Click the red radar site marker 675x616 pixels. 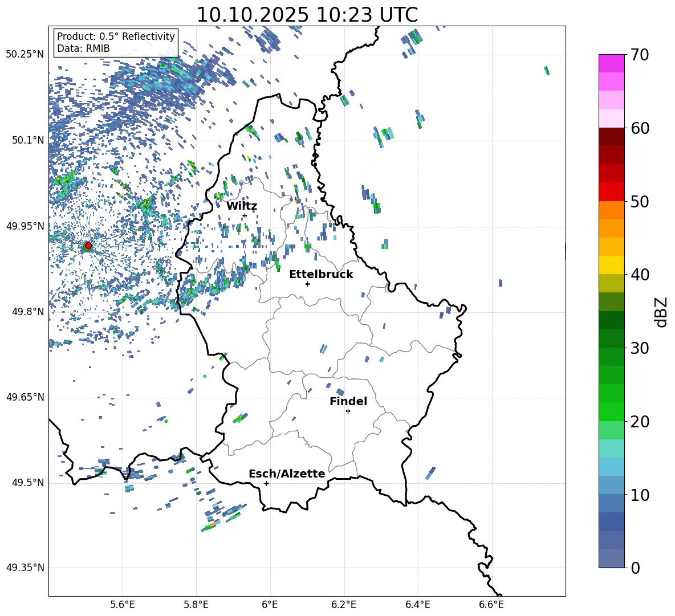[88, 246]
